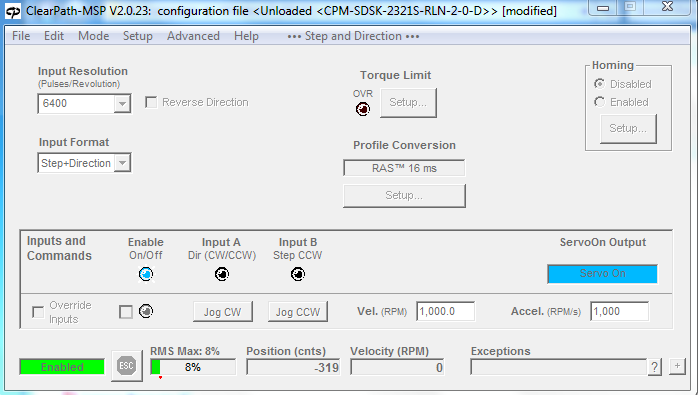Click the ESC stop button icon

click(126, 366)
